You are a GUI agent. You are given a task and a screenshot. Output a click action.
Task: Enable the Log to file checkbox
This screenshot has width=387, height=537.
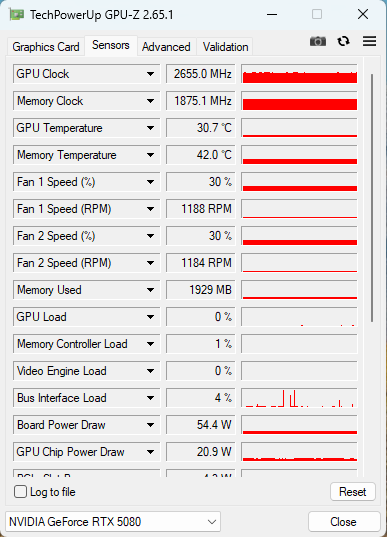tap(21, 492)
